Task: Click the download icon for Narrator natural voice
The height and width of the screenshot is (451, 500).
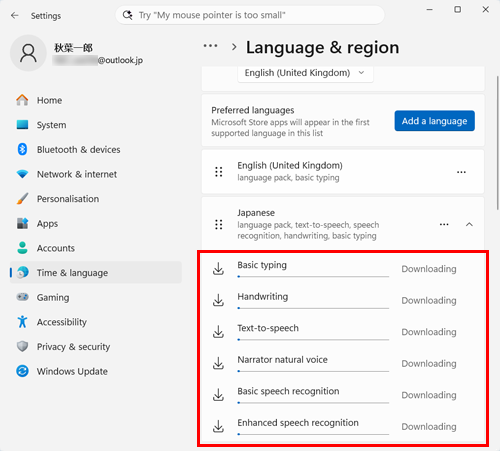Action: point(218,363)
